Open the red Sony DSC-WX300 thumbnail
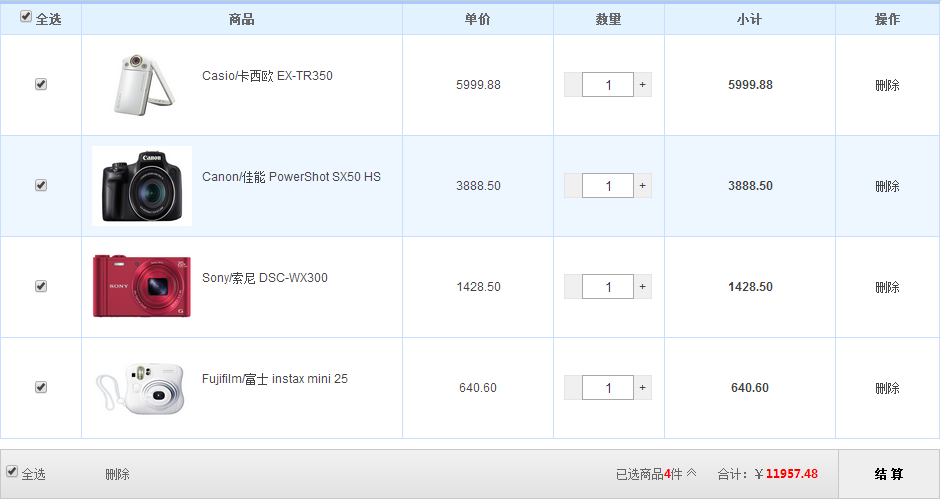Screen dimensions: 941x500 (142, 286)
